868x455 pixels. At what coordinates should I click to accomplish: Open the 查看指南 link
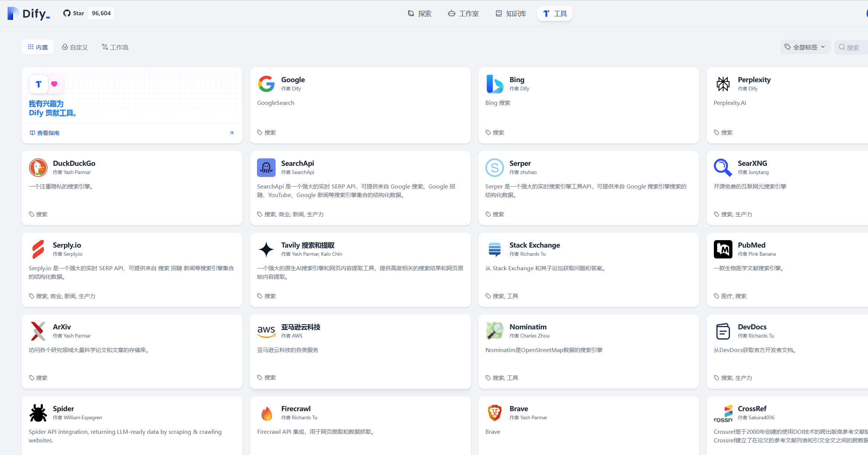[x=45, y=133]
